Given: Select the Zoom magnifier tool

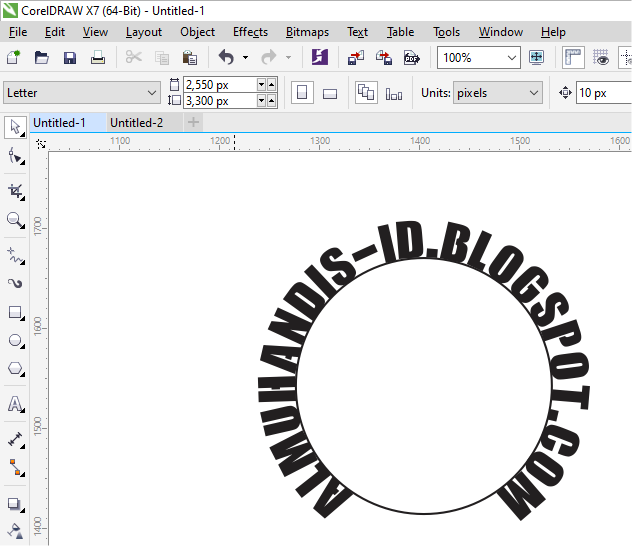Looking at the screenshot, I should click(15, 220).
